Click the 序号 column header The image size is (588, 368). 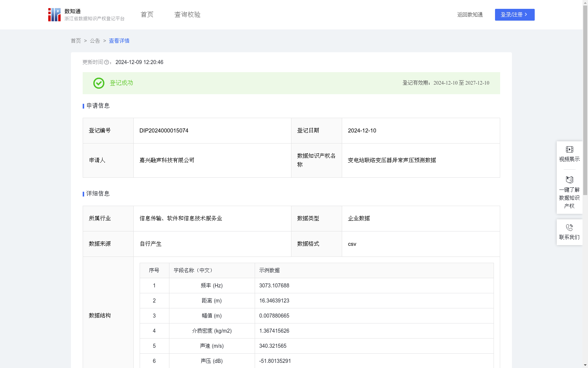[154, 270]
